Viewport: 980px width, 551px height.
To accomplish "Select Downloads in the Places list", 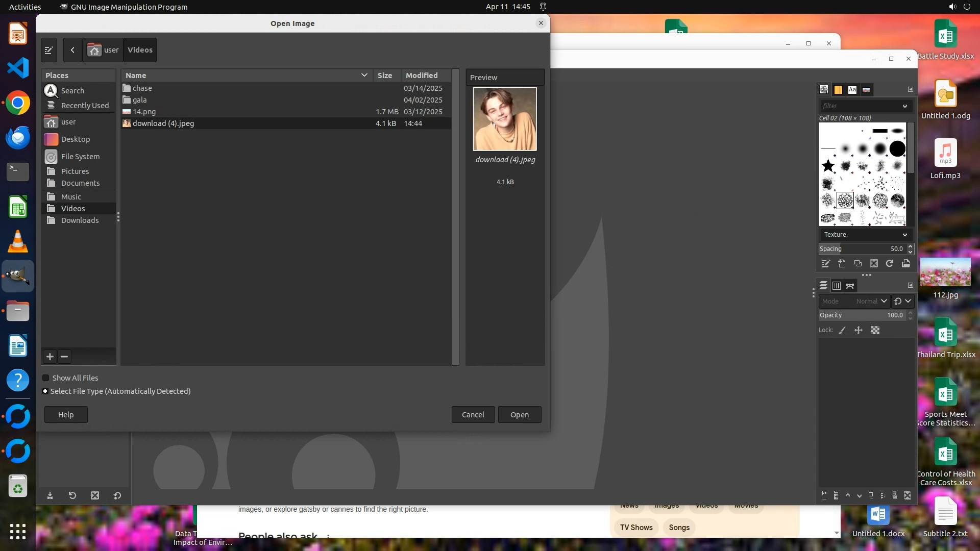I will [x=80, y=220].
